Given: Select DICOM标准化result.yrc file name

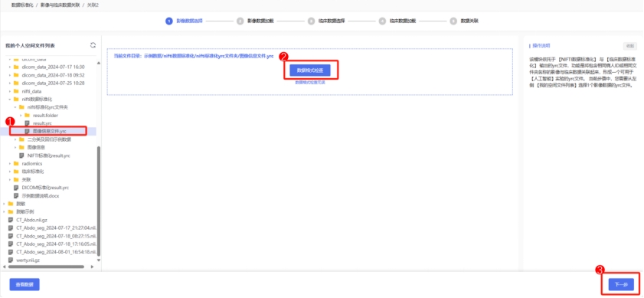Looking at the screenshot, I should (x=45, y=188).
